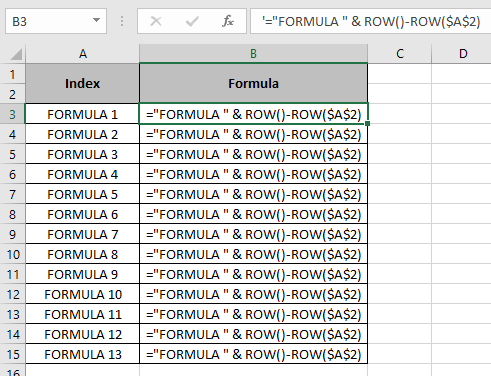Select row 3 header

pos(12,114)
